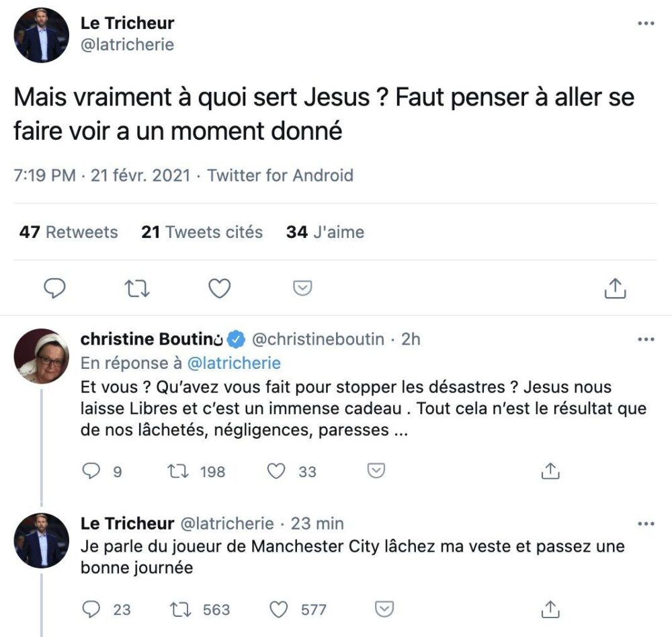672x637 pixels.
Task: Retweet Christine Boutin's reply with 198 retweets
Action: click(177, 471)
